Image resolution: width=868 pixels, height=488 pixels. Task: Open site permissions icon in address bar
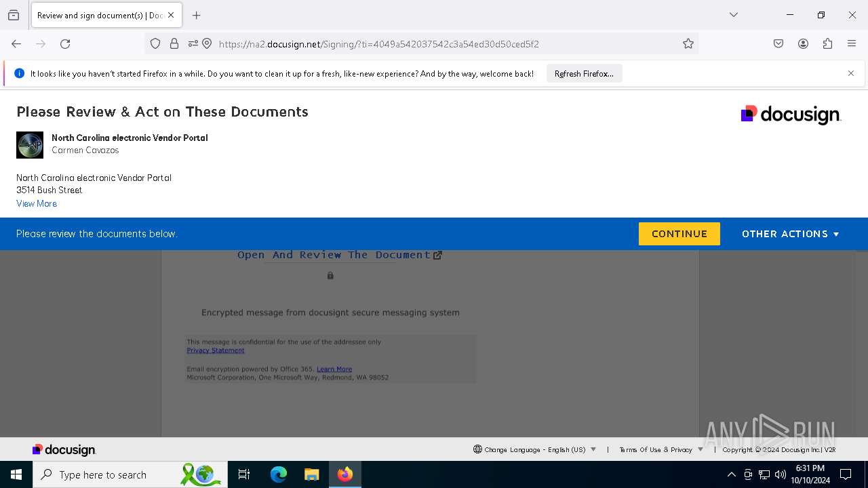click(193, 44)
